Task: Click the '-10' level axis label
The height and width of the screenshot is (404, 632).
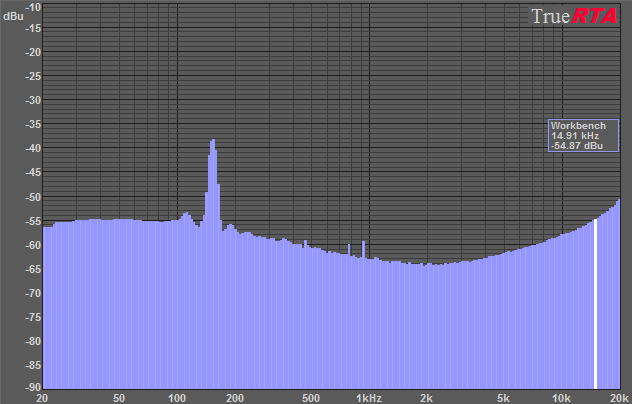Action: (33, 7)
